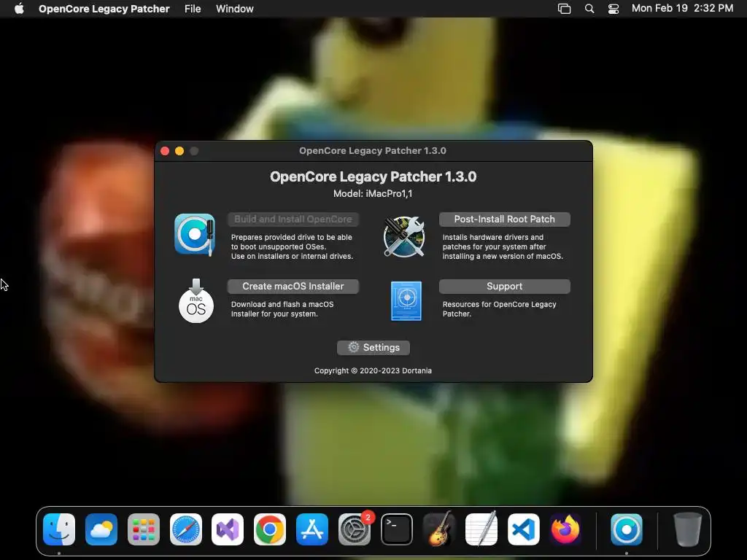Click the blue Support blueprint icon

(x=406, y=301)
